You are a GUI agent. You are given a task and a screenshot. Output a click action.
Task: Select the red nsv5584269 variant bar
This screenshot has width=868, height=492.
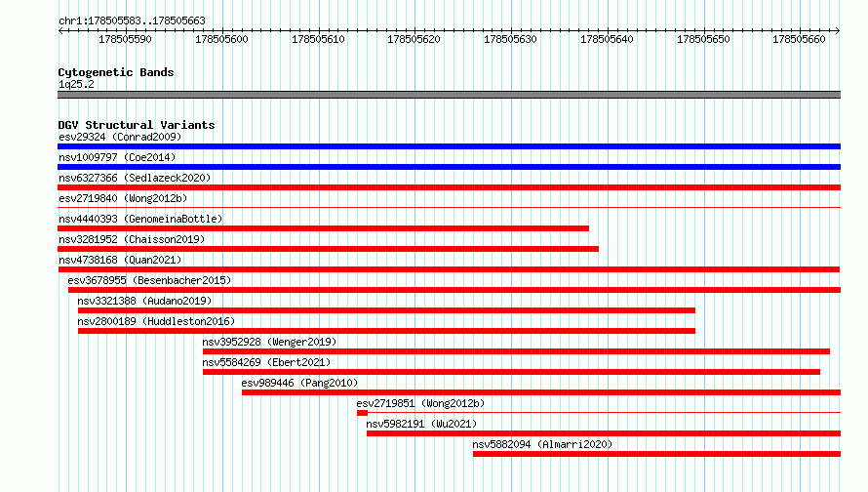coord(511,372)
